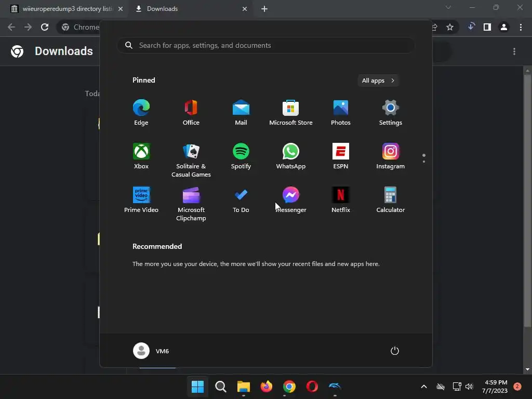The image size is (532, 399).
Task: Open the WhatsApp app
Action: (291, 156)
